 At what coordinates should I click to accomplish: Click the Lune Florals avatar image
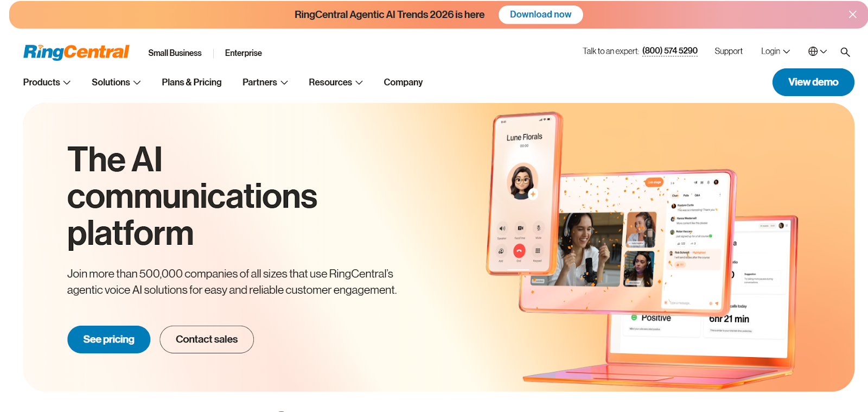tap(522, 181)
